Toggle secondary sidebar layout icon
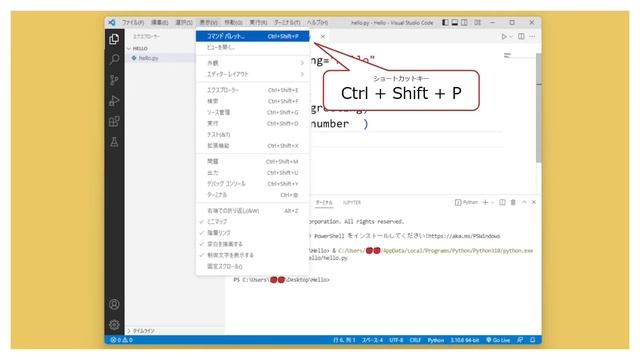 464,22
